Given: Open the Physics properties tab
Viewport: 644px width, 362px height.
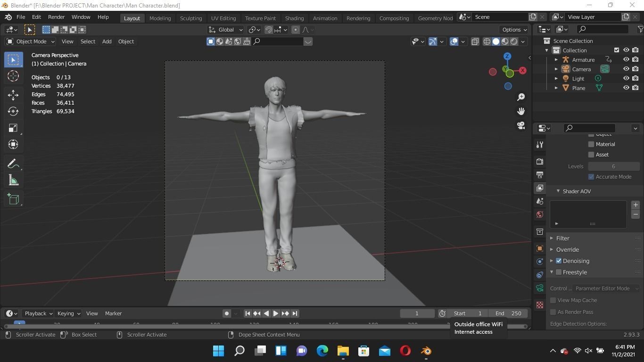Looking at the screenshot, I should 540,262.
